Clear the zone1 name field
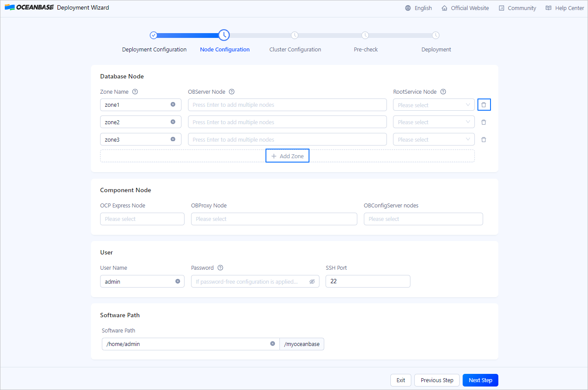The width and height of the screenshot is (588, 390). click(173, 105)
